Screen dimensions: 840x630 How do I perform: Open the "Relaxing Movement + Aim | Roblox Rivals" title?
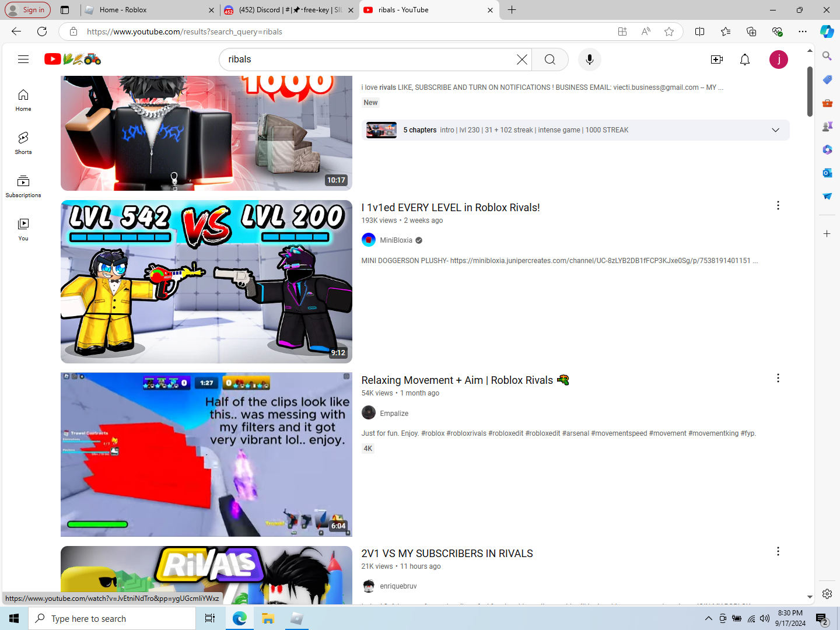(465, 380)
